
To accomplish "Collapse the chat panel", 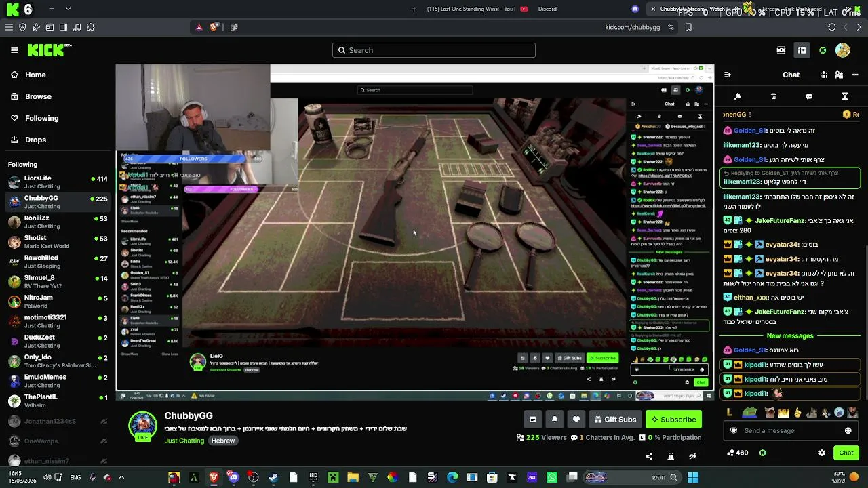I will point(728,75).
